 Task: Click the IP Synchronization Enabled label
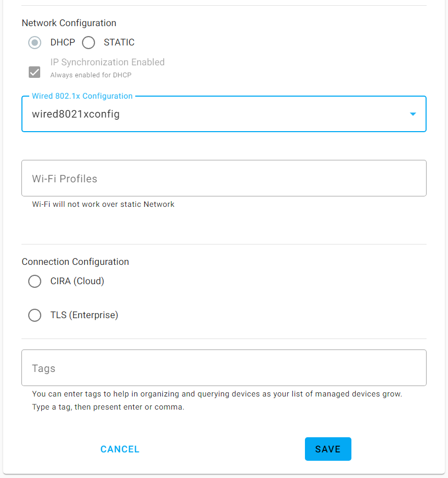click(x=107, y=62)
